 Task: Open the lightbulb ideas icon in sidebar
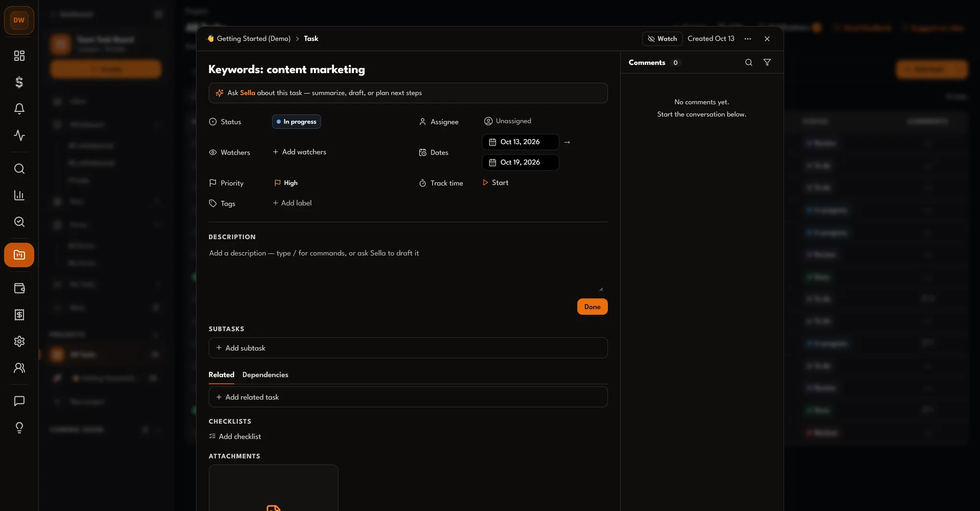(19, 428)
